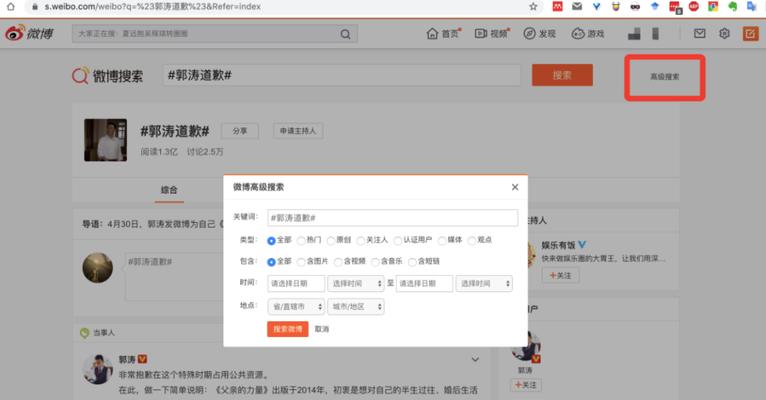This screenshot has height=400, width=766.
Task: Go to 首页 home in navigation
Action: [444, 33]
